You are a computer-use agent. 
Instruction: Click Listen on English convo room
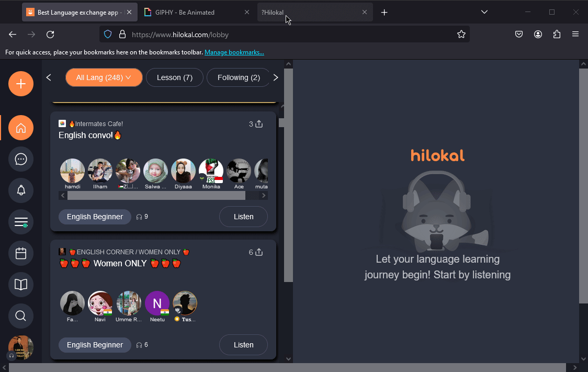pos(243,217)
